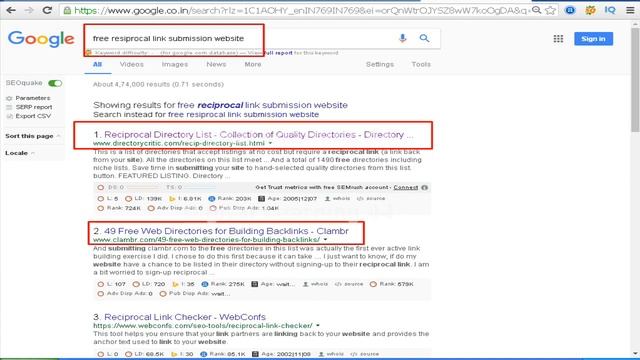
Task: Click the IQ extension icon
Action: click(610, 10)
